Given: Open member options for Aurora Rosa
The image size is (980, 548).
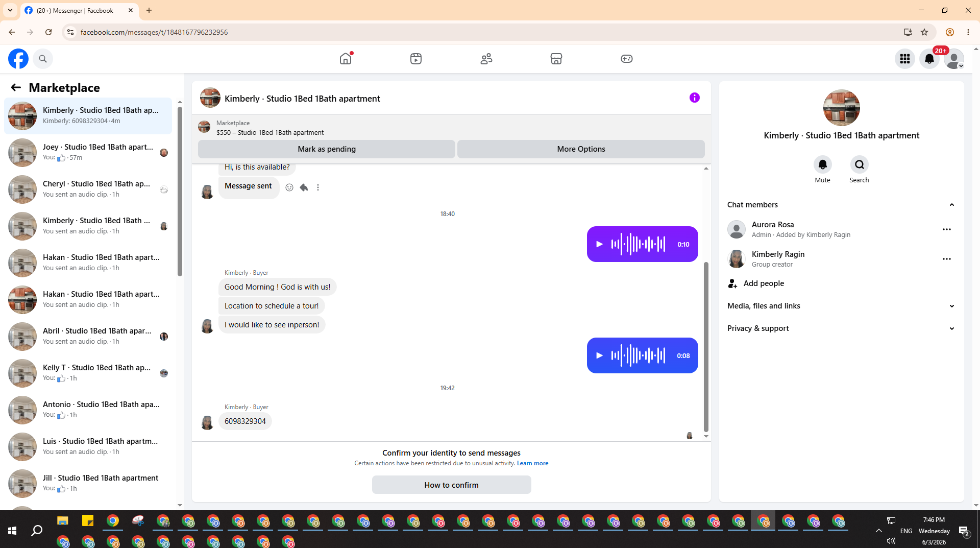Looking at the screenshot, I should click(x=947, y=229).
